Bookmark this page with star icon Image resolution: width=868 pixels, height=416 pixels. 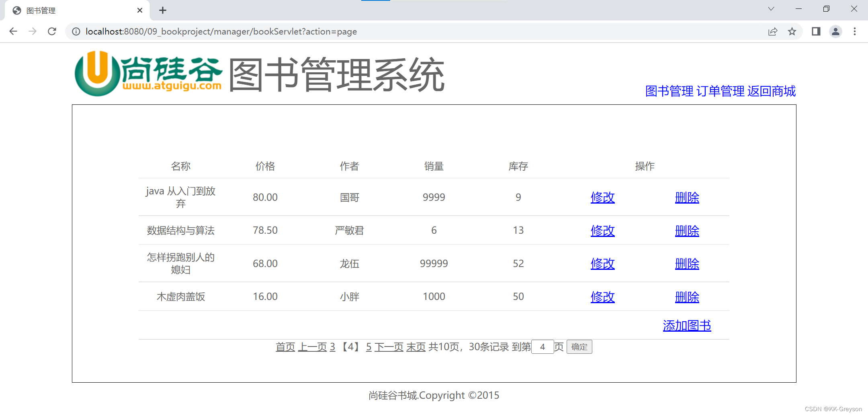pyautogui.click(x=792, y=31)
